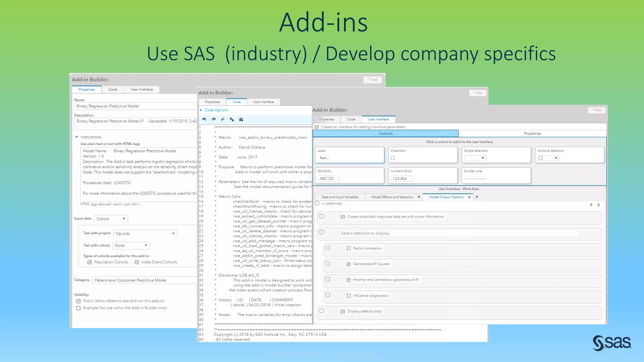Add a Text Entry control

point(349,175)
